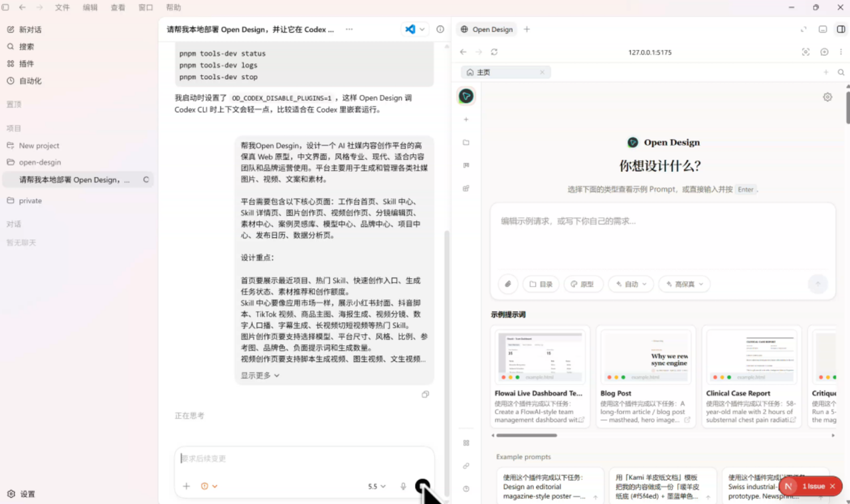
Task: Open Open Design settings gear
Action: click(x=827, y=97)
